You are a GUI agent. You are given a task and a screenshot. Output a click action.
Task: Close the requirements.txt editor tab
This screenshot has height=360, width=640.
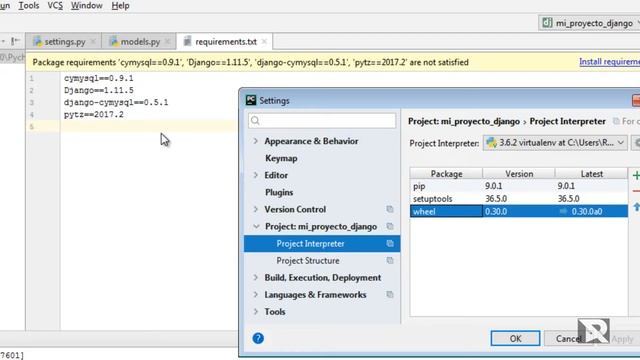pos(264,42)
